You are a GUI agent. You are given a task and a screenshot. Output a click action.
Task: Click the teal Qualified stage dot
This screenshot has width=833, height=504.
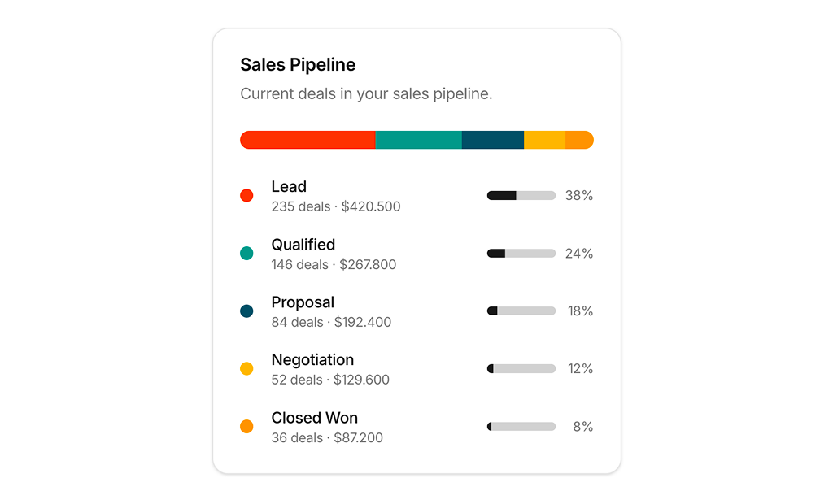[246, 254]
